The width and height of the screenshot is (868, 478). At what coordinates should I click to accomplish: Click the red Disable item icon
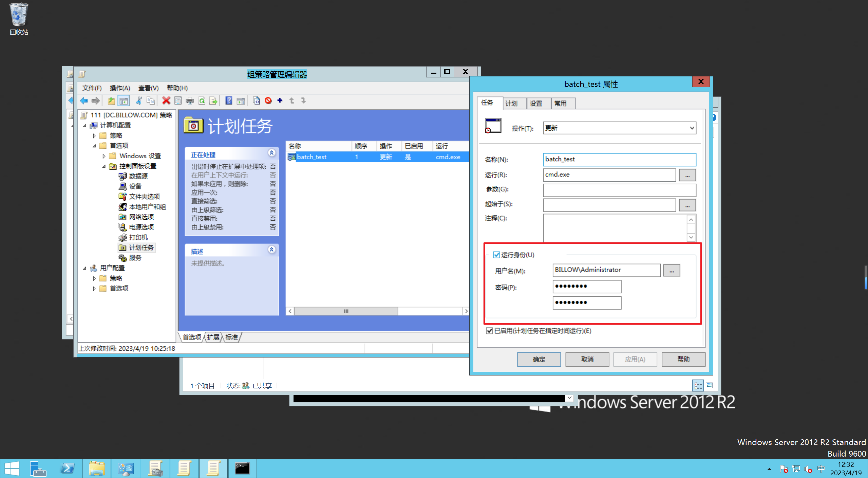(x=268, y=101)
